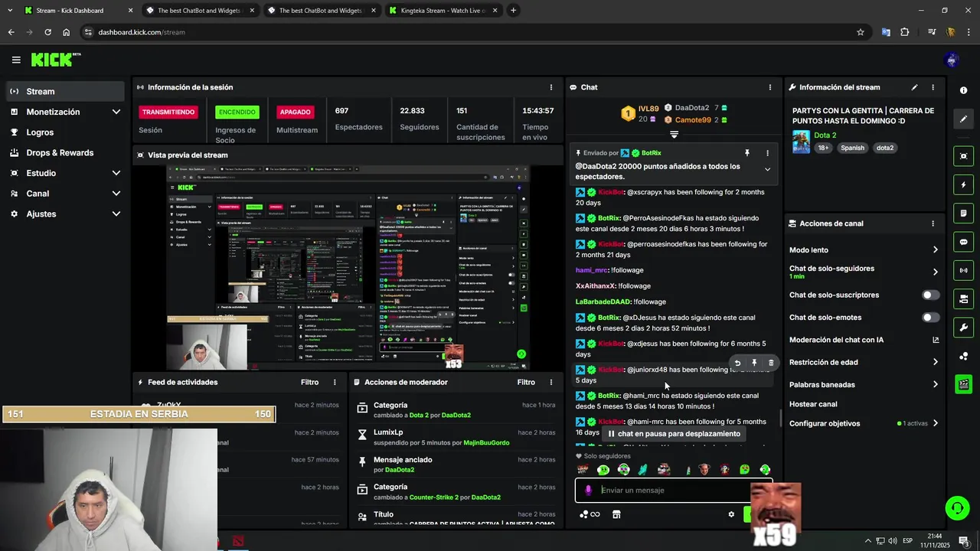Open the pinned message three-dot options
Screen dimensions: 980x551
click(766, 153)
